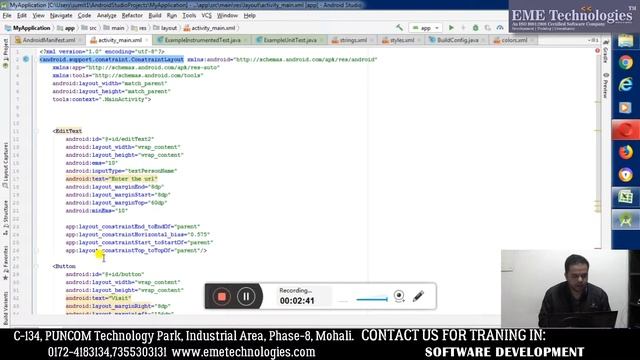Click Android Studio icon in desktop sidebar
Screen dimensions: 640x360
(x=625, y=220)
